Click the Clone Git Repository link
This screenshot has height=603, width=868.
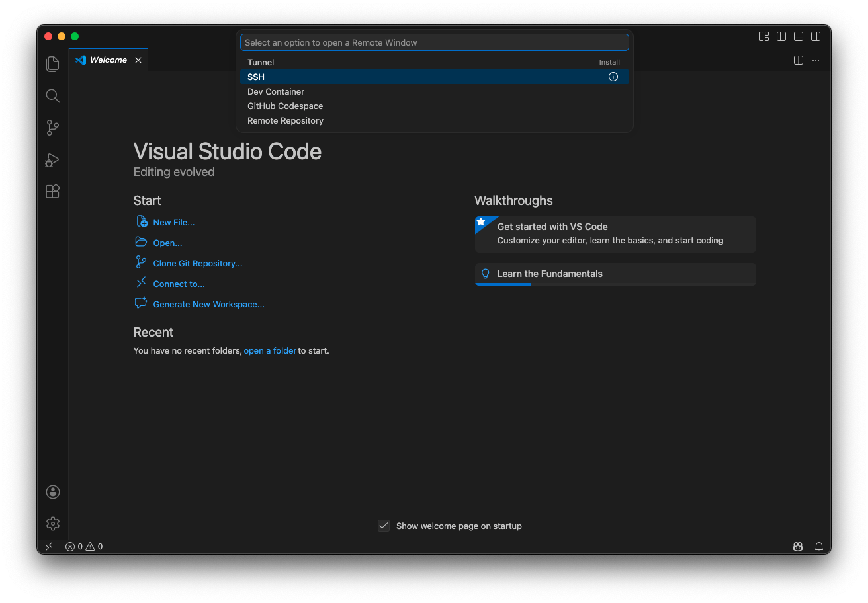[x=197, y=263]
